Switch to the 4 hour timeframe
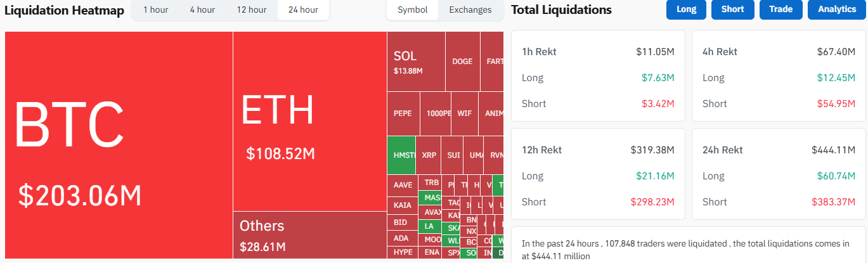868x263 pixels. [202, 10]
